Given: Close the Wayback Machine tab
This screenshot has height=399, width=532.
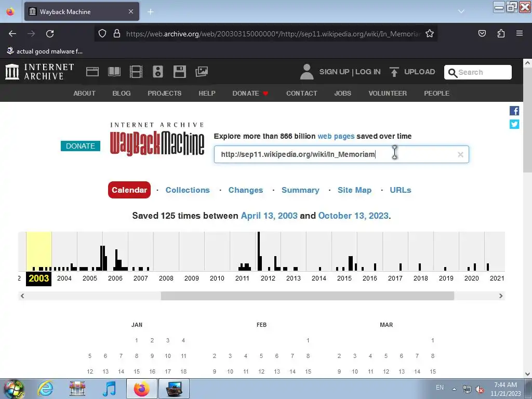Looking at the screenshot, I should pyautogui.click(x=131, y=11).
